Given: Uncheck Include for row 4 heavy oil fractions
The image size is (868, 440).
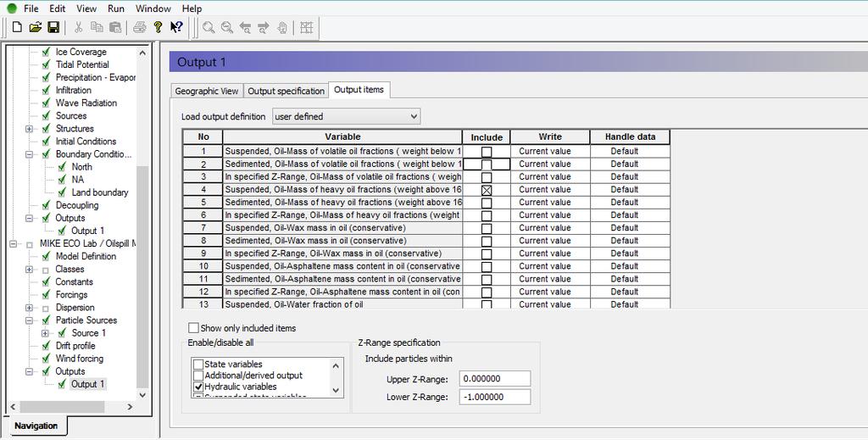Looking at the screenshot, I should click(x=487, y=190).
